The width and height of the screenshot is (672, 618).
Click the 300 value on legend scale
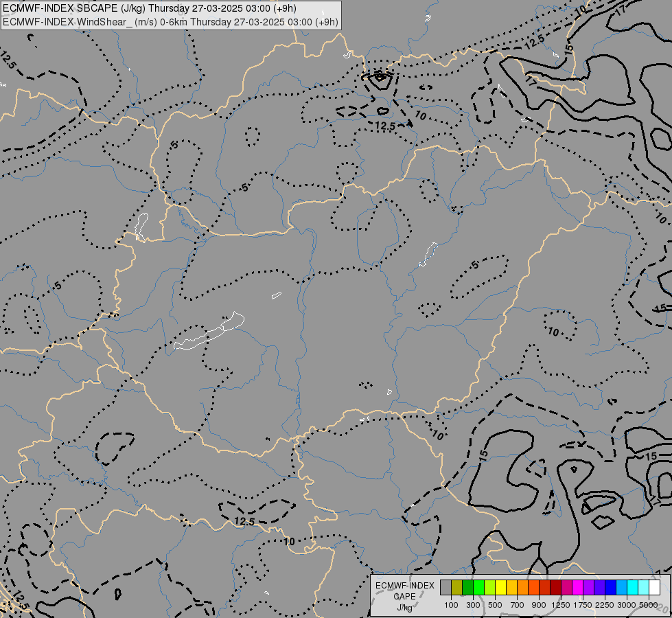(x=473, y=605)
